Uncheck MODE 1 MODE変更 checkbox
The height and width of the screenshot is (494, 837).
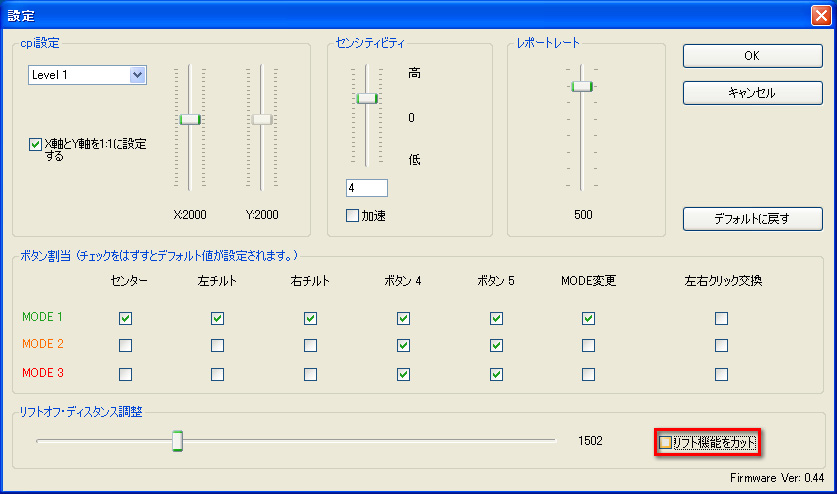(588, 319)
